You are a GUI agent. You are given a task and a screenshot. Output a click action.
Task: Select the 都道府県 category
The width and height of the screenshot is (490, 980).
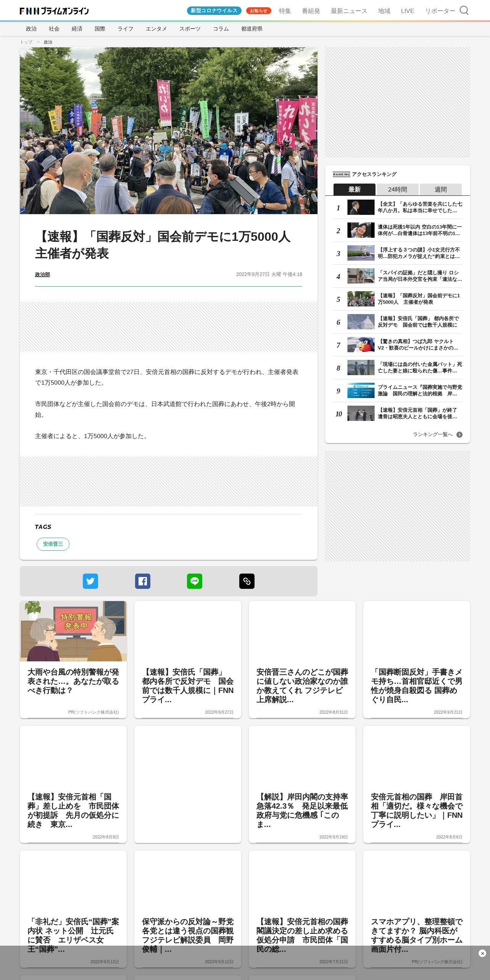pos(252,29)
